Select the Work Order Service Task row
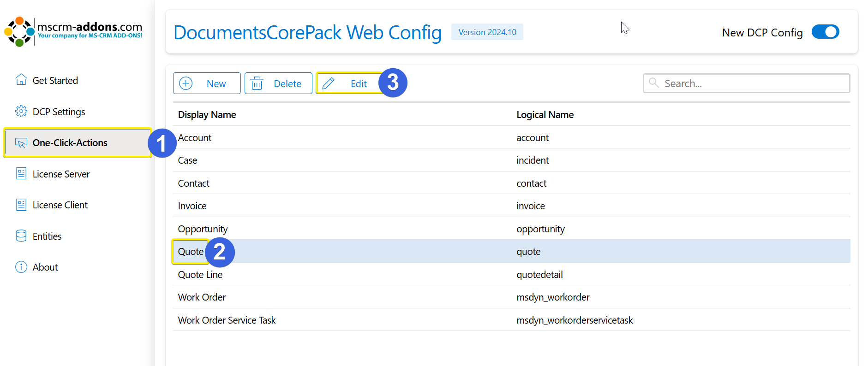 pyautogui.click(x=227, y=320)
